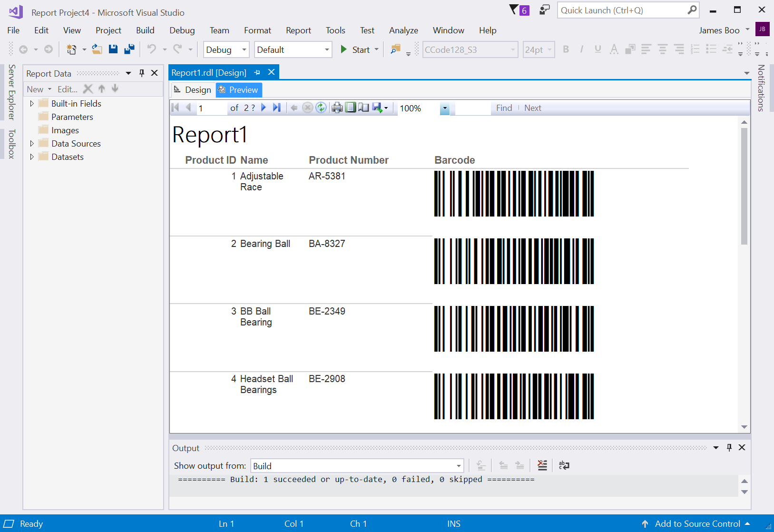This screenshot has width=774, height=532.
Task: Toggle word wrap in Output panel
Action: (x=564, y=465)
